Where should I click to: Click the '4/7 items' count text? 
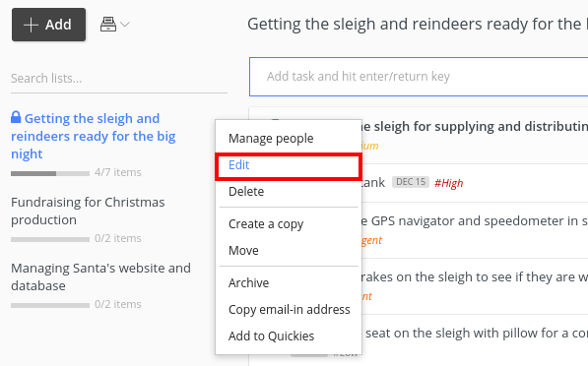tap(118, 172)
